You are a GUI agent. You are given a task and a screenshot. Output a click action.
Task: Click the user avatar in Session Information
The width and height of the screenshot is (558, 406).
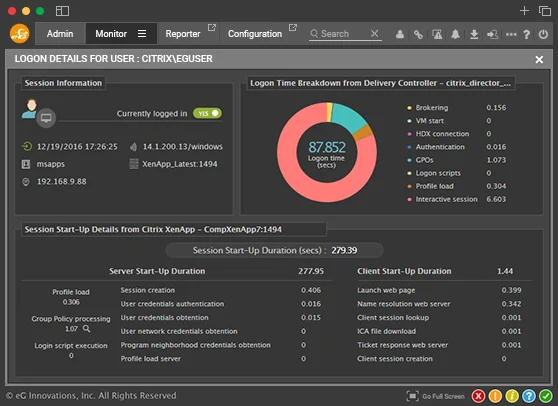coord(30,108)
